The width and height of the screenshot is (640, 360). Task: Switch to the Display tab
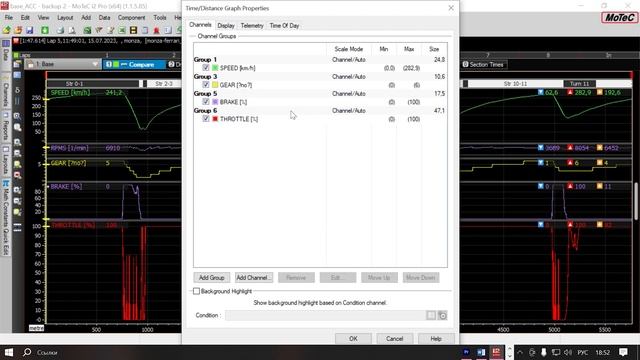point(226,25)
